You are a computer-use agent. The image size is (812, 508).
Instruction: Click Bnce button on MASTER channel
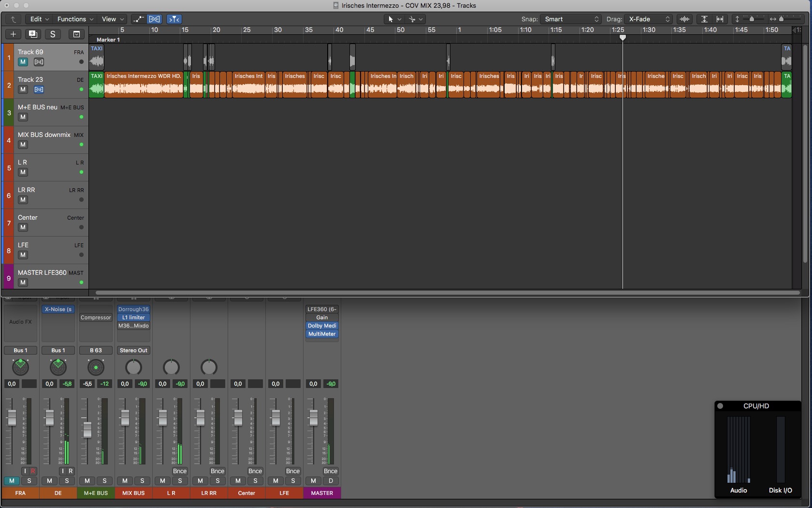point(331,471)
